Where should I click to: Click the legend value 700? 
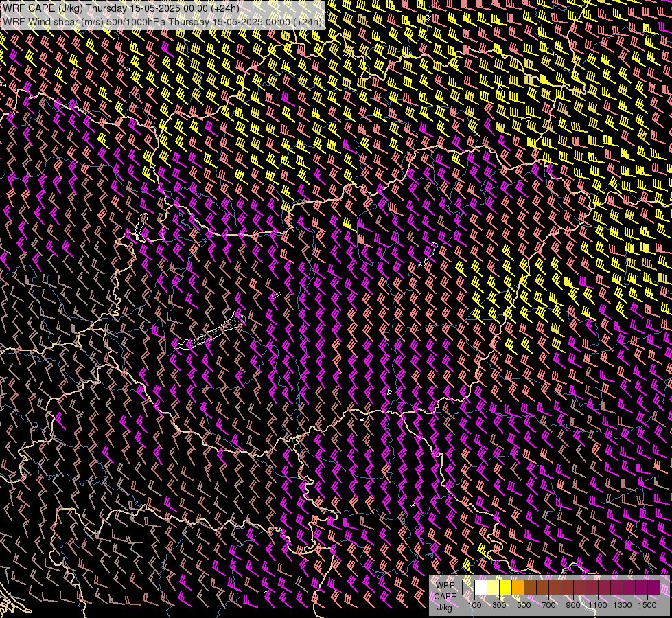(548, 605)
